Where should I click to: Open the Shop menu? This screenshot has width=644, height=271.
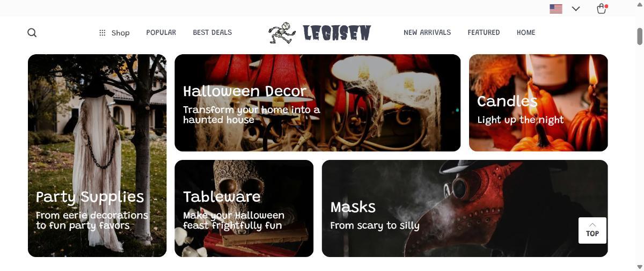pos(114,33)
